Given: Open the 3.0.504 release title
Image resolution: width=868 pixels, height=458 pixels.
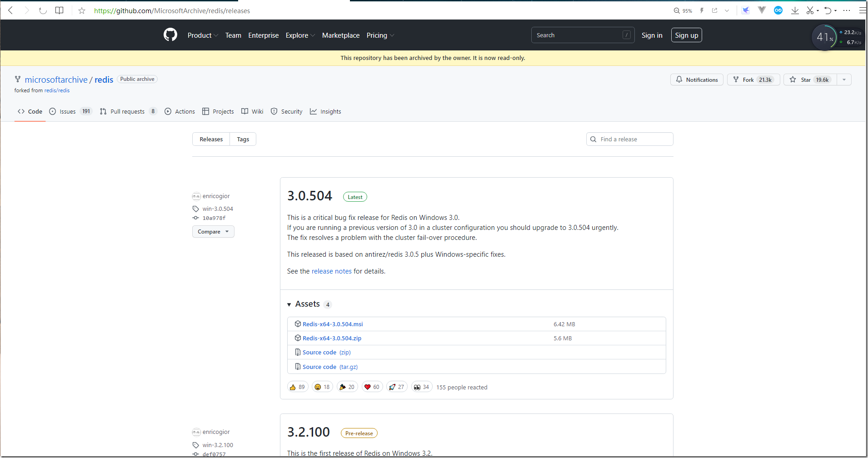Looking at the screenshot, I should 309,196.
